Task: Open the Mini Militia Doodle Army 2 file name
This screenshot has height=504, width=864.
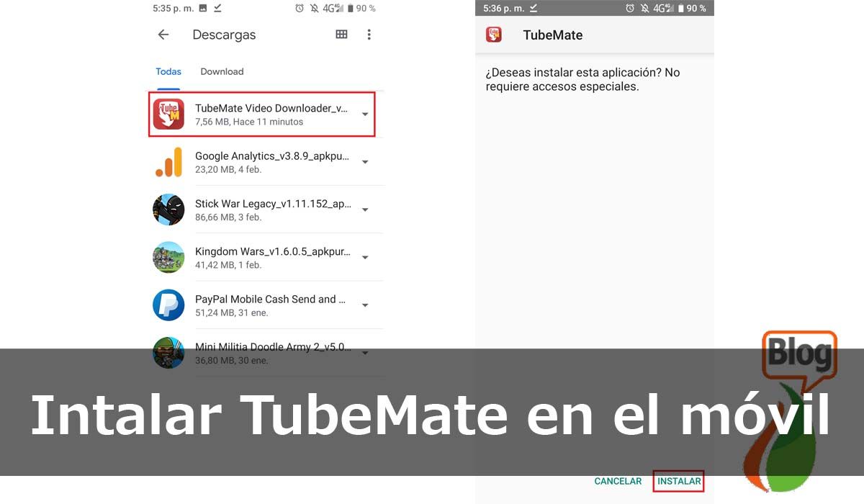Action: pos(273,347)
